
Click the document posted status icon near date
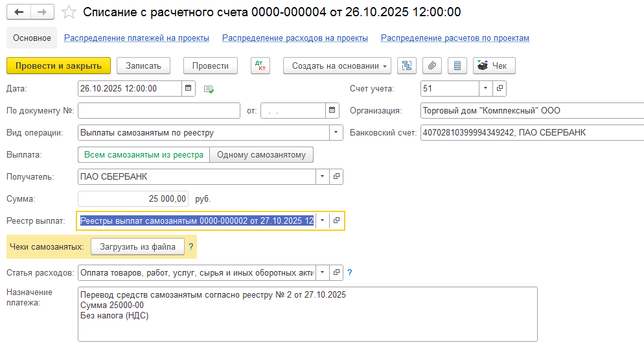point(209,89)
